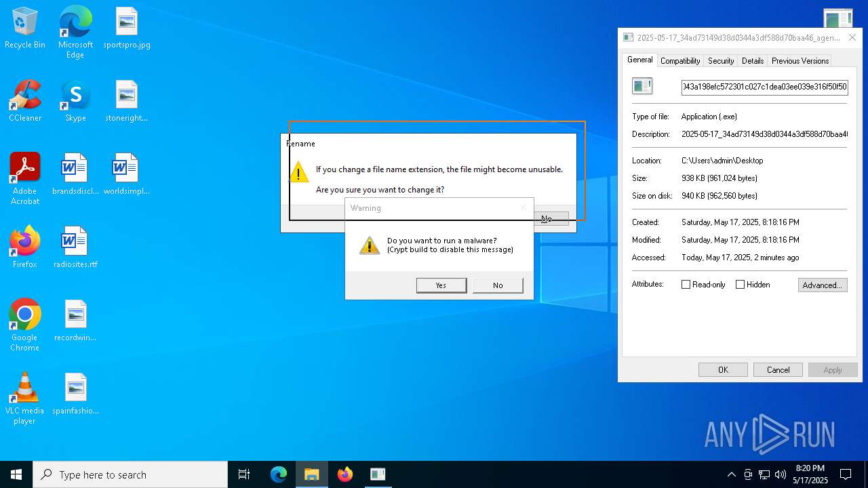Open the network tray icon
Viewport: 868px width, 488px height.
(764, 474)
